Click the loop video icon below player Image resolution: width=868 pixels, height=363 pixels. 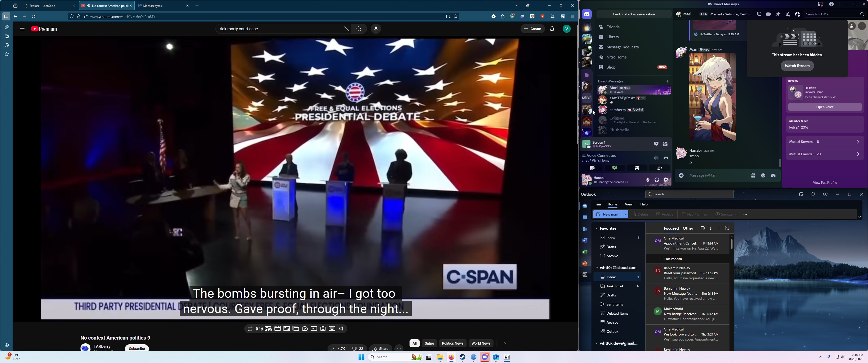click(250, 329)
